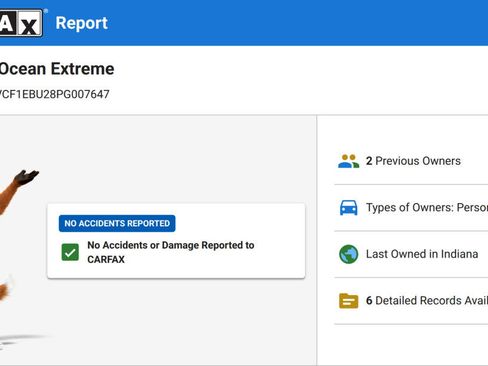Click the CARFAX logo in header
Screen dimensions: 488x366
[21, 23]
